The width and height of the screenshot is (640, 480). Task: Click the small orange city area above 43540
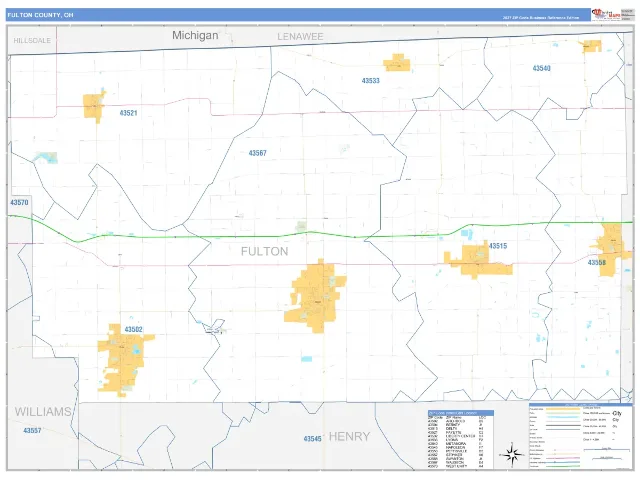click(592, 46)
